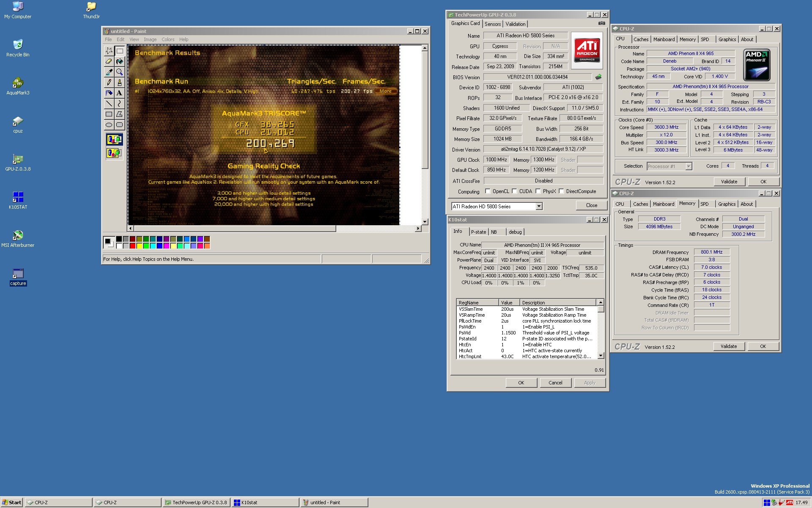Switch to the Validation tab in GPU-Z
Image resolution: width=812 pixels, height=508 pixels.
click(x=516, y=24)
